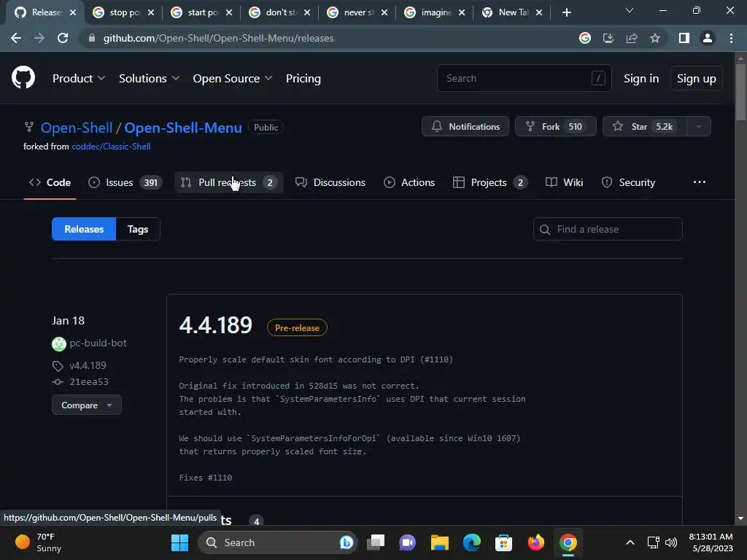Open the share page icon in address bar

click(632, 38)
